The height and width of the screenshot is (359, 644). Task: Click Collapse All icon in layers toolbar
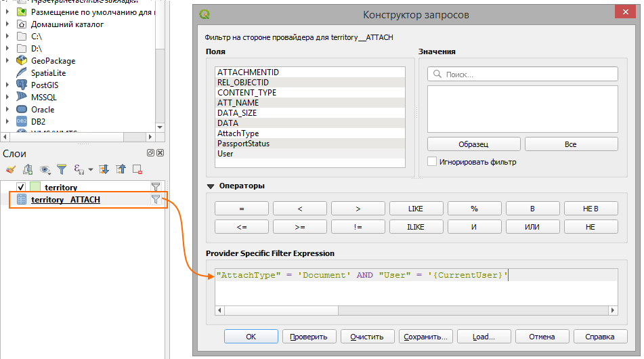(x=121, y=169)
